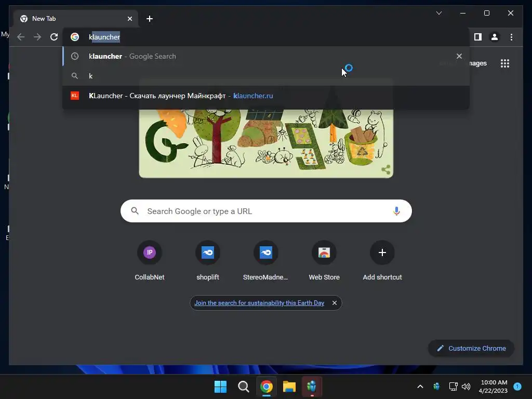
Task: Dismiss the Earth Day promo
Action: coord(335,303)
